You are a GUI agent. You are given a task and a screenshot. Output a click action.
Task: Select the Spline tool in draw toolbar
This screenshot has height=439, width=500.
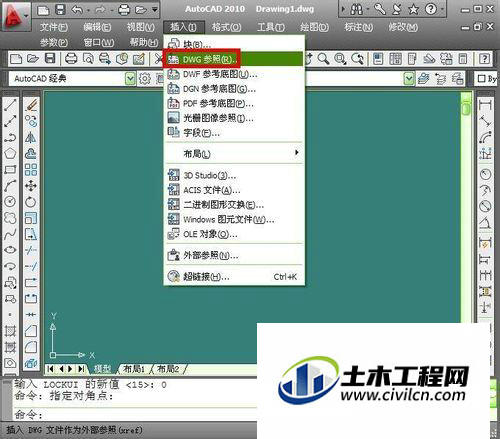[x=10, y=234]
